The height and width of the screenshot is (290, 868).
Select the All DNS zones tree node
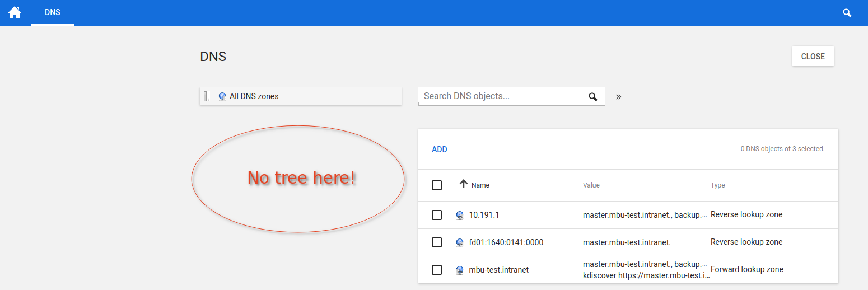pyautogui.click(x=254, y=96)
